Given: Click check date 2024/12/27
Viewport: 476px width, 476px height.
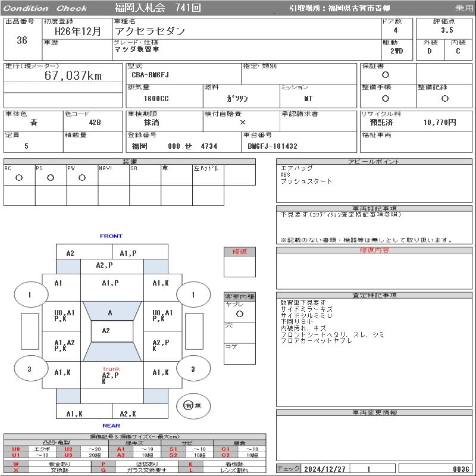Looking at the screenshot, I should 325,469.
